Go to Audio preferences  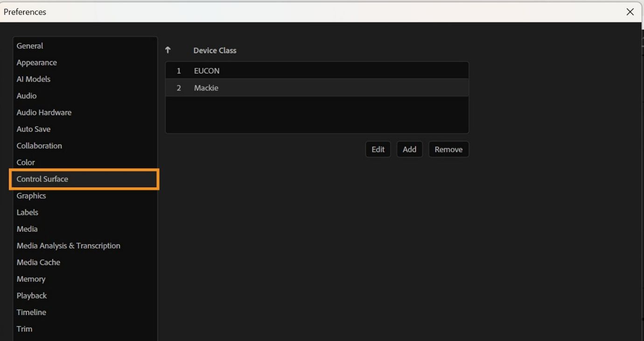point(26,95)
